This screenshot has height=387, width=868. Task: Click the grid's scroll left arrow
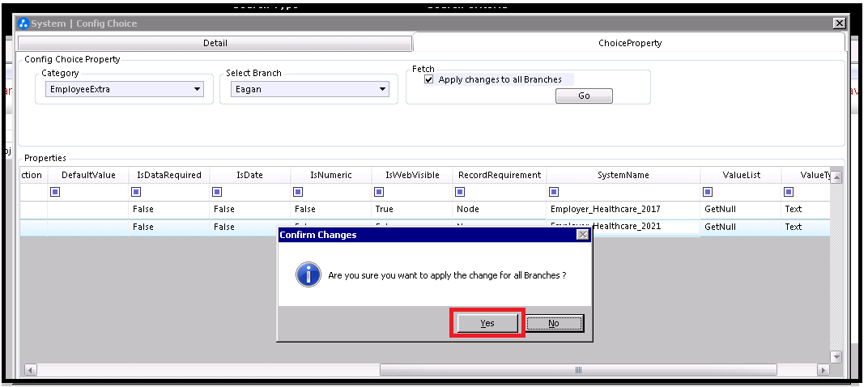31,370
